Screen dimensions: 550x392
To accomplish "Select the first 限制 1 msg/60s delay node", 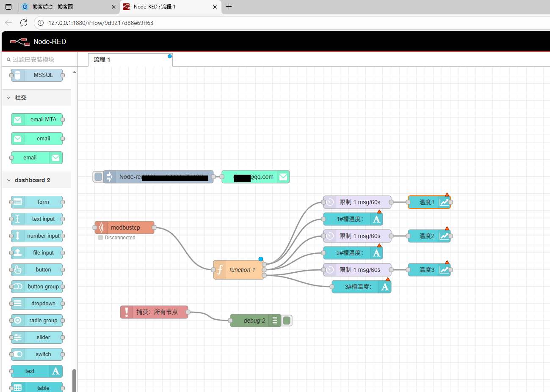I will (357, 202).
